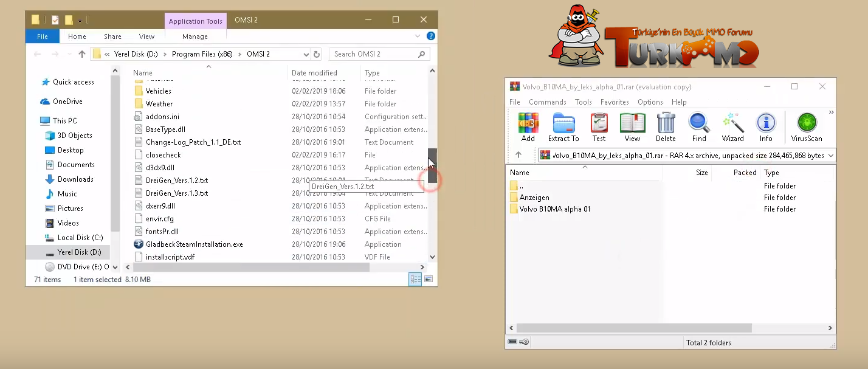Open WinRAR Options menu
This screenshot has height=369, width=868.
coord(650,102)
